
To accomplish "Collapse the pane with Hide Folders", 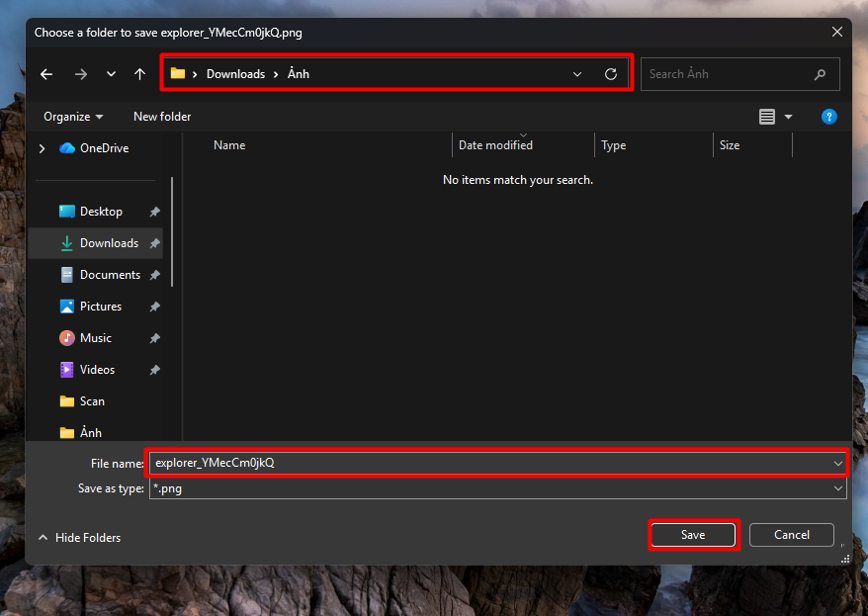I will tap(79, 538).
